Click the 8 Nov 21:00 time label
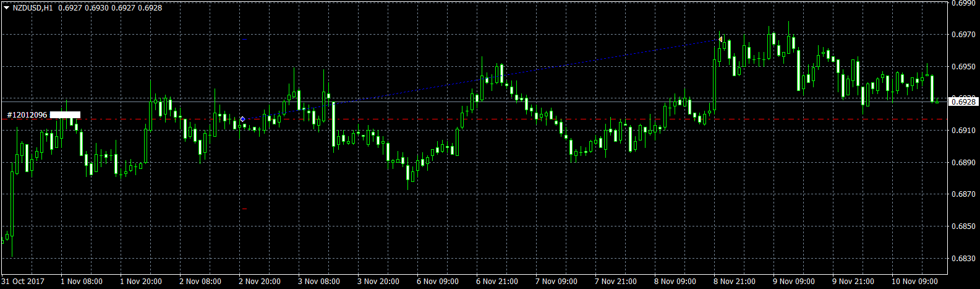 click(735, 282)
